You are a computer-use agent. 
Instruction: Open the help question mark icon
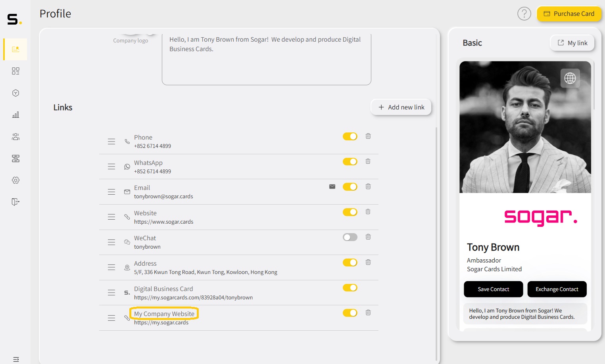point(524,14)
